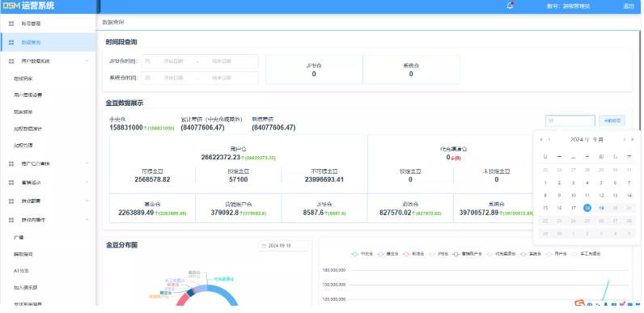This screenshot has height=313, width=644.
Task: Toggle the 代充渠道仓 series in the chart legend
Action: [502, 254]
